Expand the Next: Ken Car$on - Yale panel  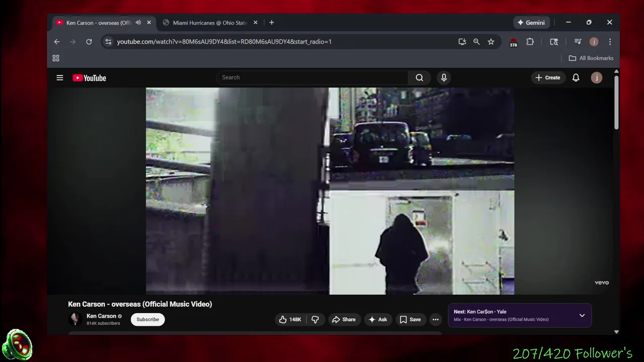click(582, 315)
